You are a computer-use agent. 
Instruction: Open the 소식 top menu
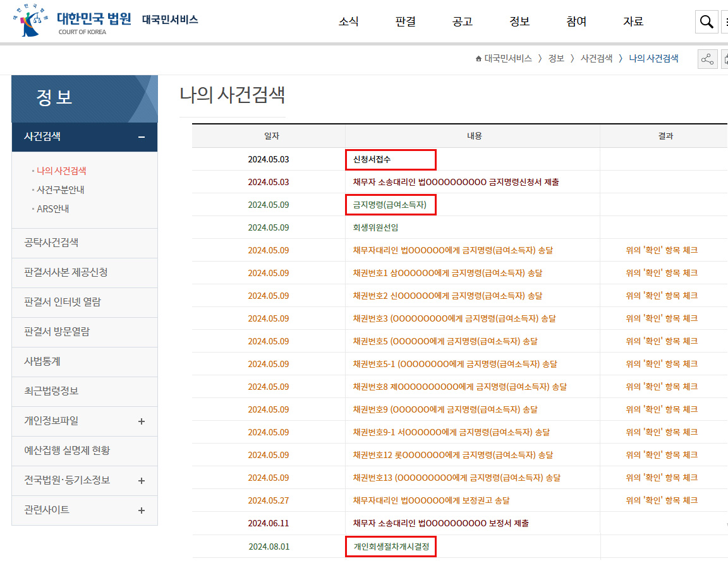pos(348,21)
